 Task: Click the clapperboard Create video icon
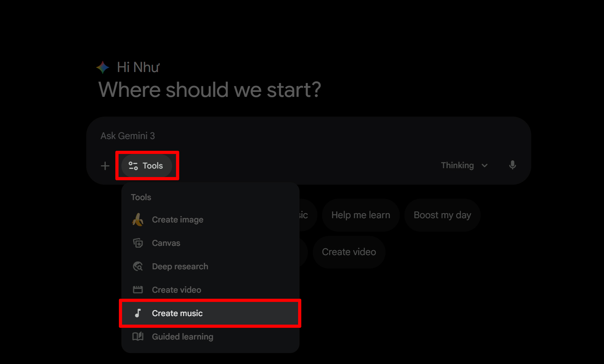138,290
